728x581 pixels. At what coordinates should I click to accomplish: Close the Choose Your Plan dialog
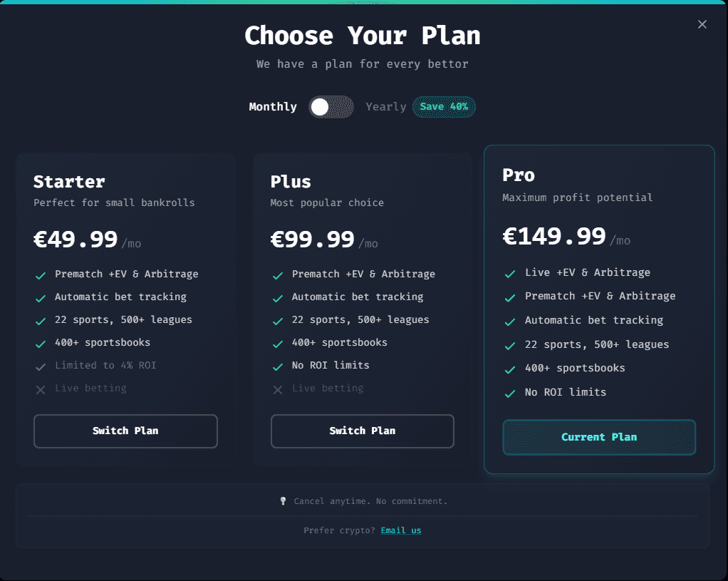pyautogui.click(x=702, y=24)
